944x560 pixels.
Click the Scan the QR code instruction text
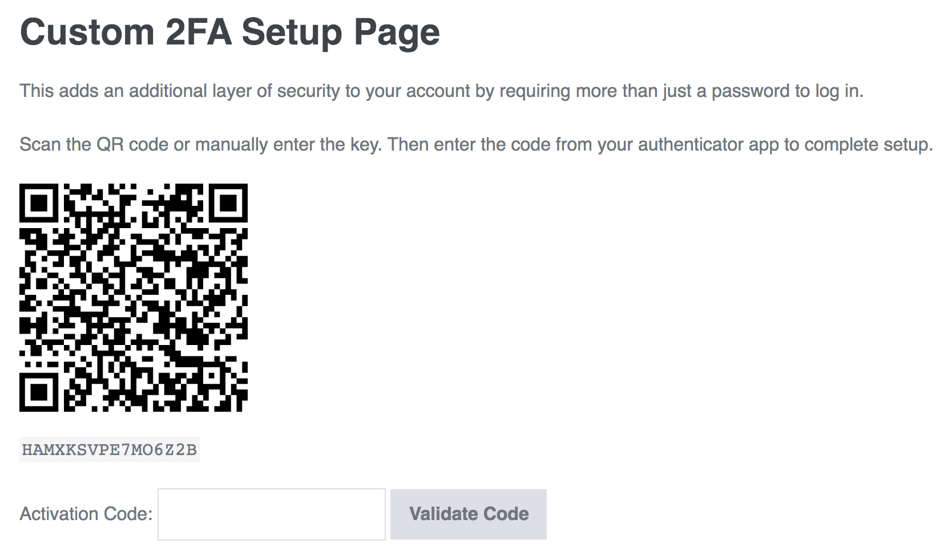(x=476, y=145)
